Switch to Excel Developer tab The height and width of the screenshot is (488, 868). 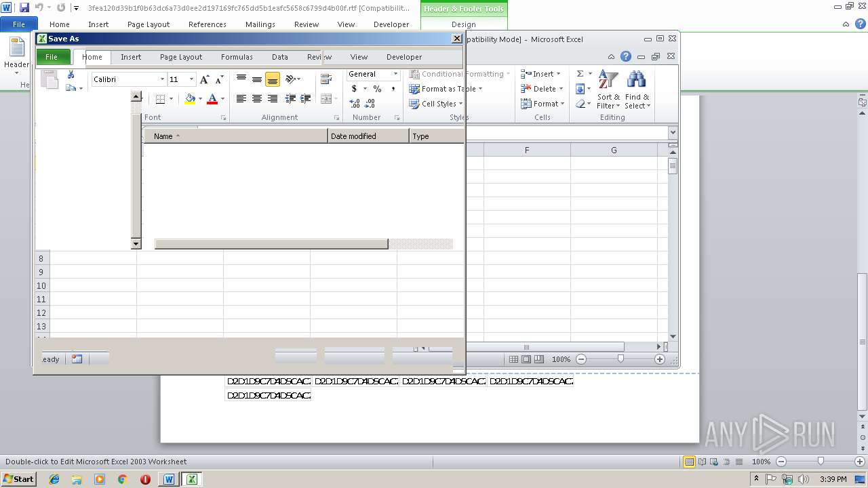point(404,57)
